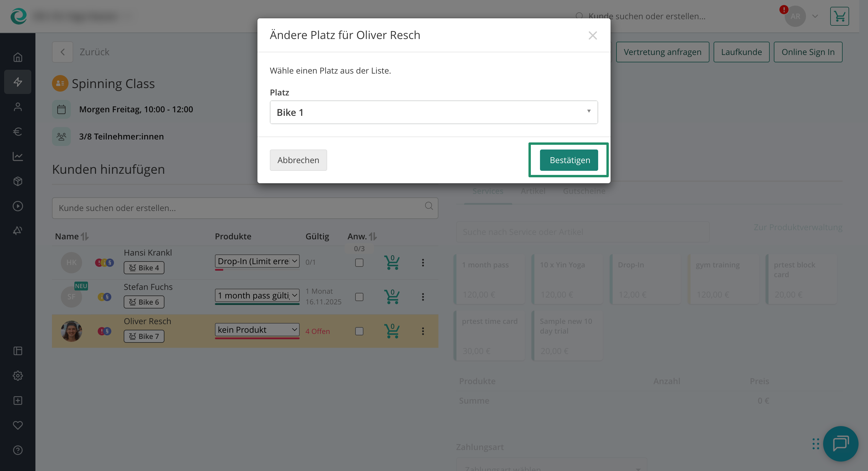Viewport: 868px width, 471px height.
Task: Click the Abbrechen button
Action: click(298, 160)
